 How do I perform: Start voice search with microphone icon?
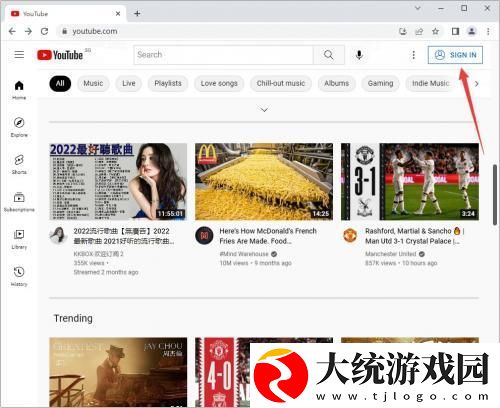pyautogui.click(x=359, y=55)
